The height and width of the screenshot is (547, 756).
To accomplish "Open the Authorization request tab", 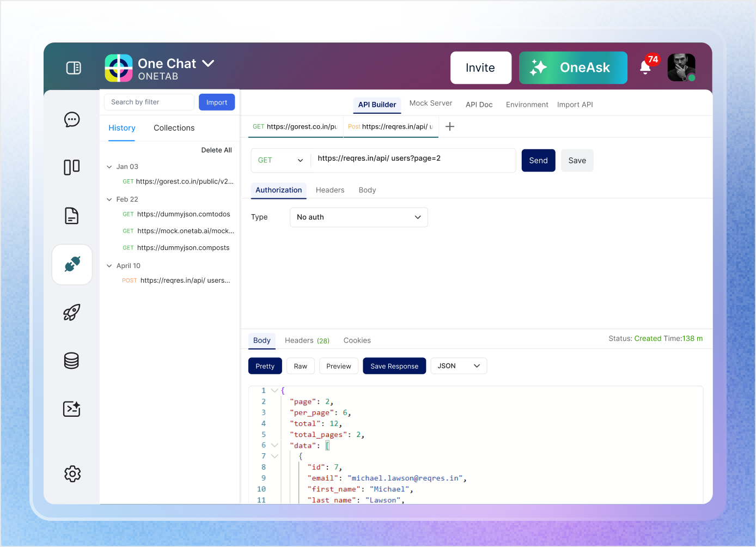I will click(279, 190).
